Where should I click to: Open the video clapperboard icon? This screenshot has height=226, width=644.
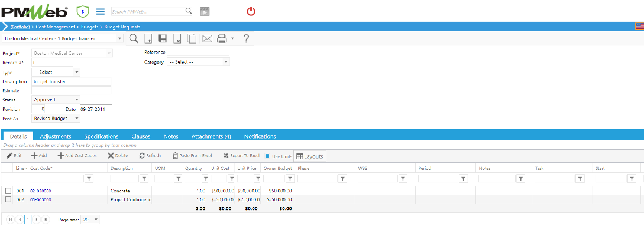click(205, 11)
